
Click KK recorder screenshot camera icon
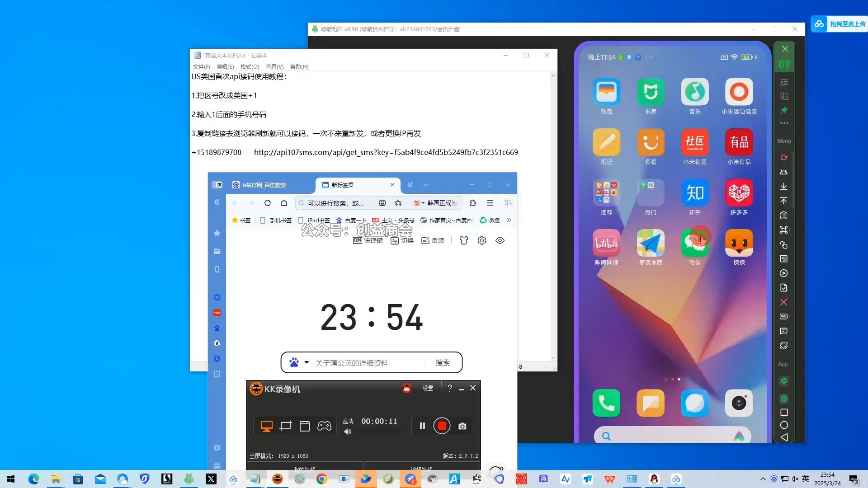462,426
